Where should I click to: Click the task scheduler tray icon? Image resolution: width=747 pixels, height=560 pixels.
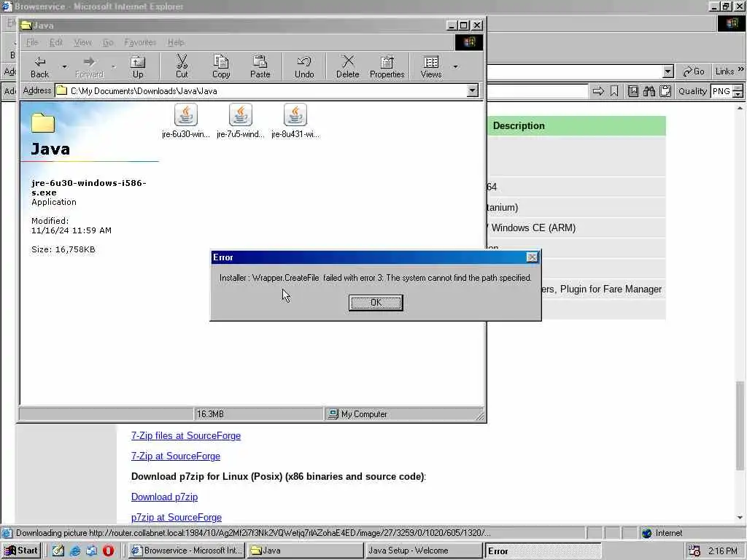click(x=694, y=551)
